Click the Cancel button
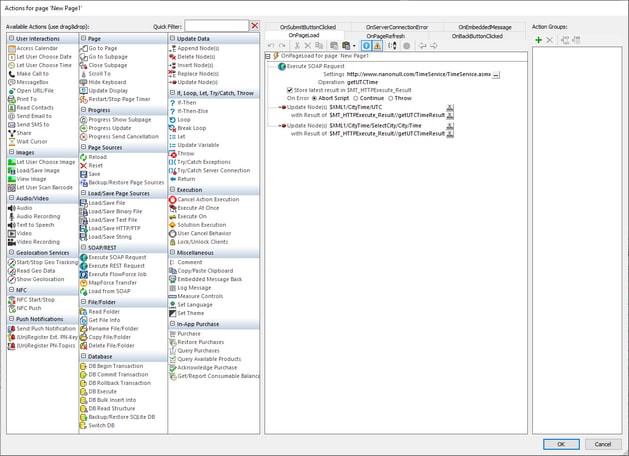The image size is (629, 456). click(603, 444)
